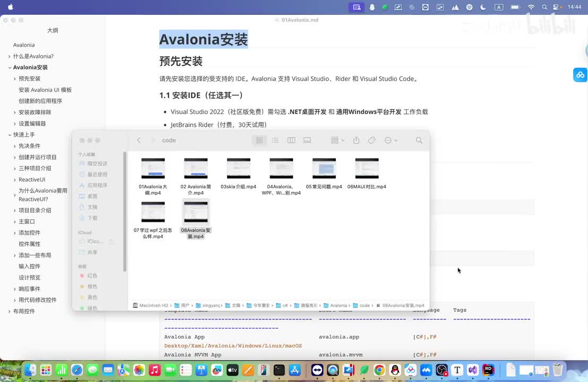This screenshot has width=588, height=382.
Task: Open Finder group-by dropdown
Action: (338, 140)
